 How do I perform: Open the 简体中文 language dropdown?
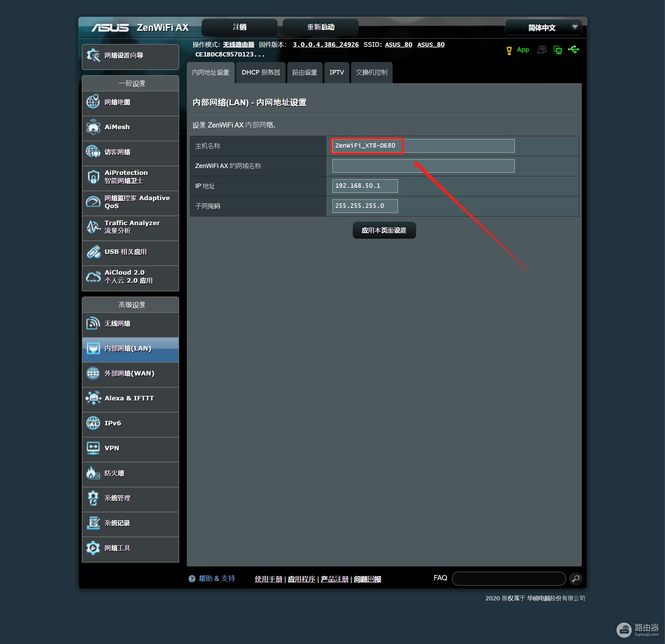click(x=543, y=27)
